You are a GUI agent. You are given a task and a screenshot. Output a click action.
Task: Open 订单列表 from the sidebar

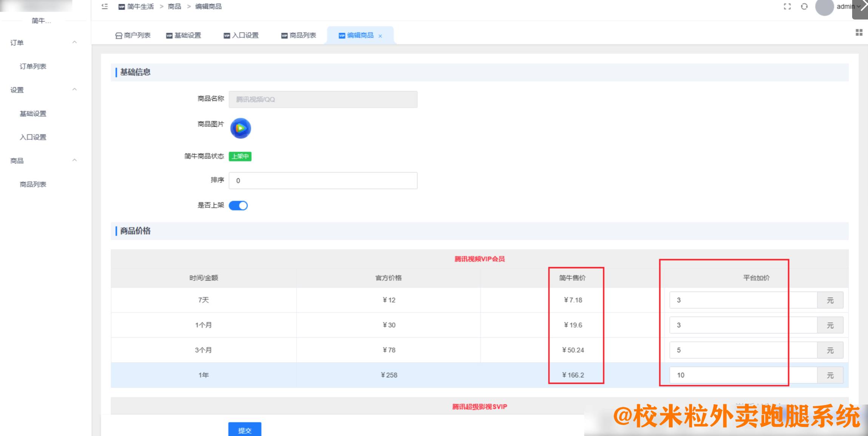[x=33, y=66]
